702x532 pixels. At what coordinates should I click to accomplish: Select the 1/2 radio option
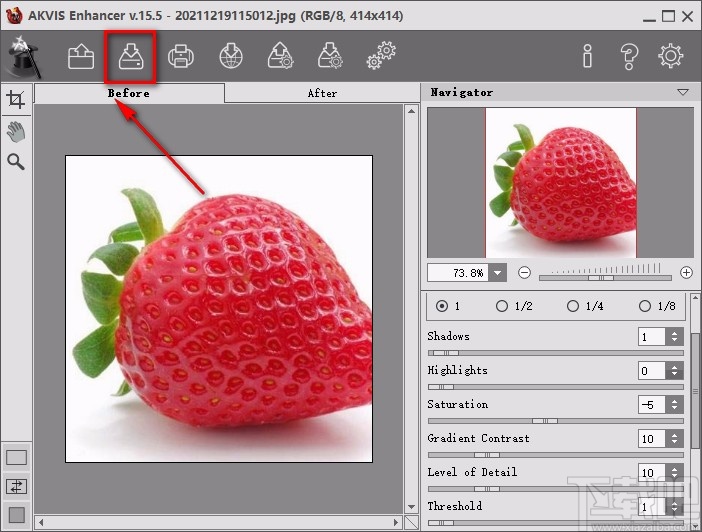coord(502,306)
